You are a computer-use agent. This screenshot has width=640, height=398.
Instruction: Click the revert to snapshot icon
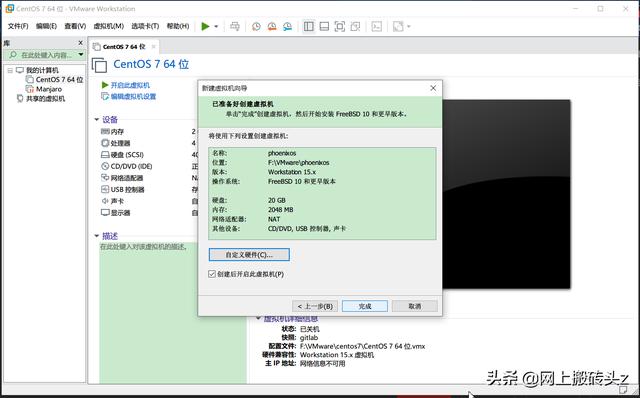(x=272, y=27)
